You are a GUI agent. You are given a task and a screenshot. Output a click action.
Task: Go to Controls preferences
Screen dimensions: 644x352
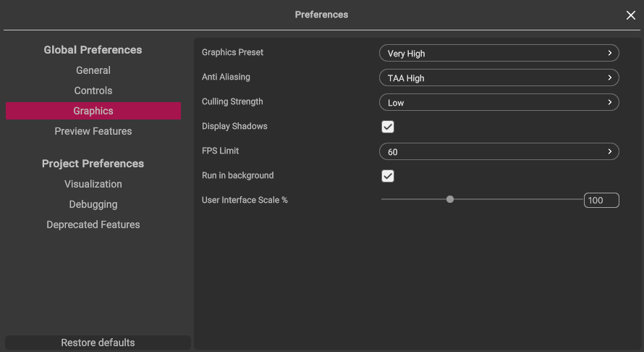(93, 91)
